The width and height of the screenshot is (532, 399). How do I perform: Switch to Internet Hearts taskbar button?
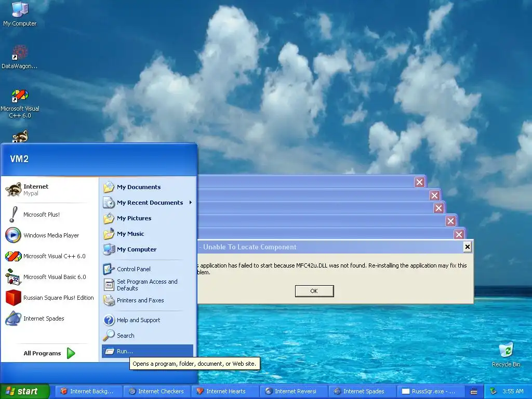pos(225,391)
